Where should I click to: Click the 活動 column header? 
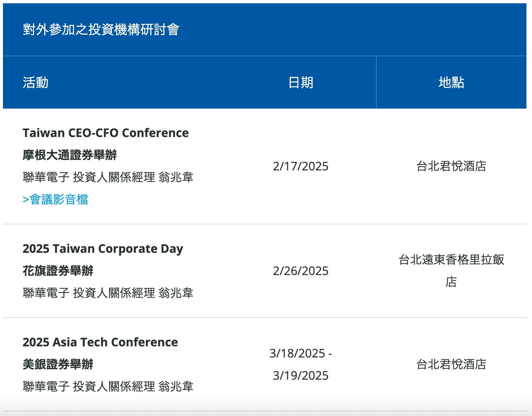[36, 82]
